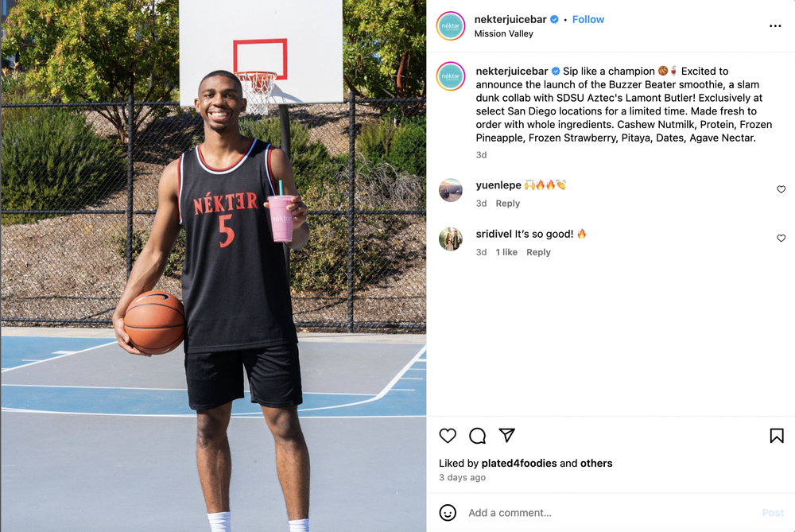795x532 pixels.
Task: Open plated4foodies profile from likes
Action: (x=518, y=463)
